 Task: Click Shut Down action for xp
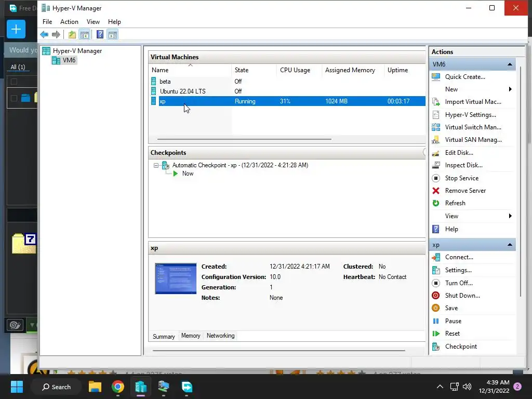(x=462, y=296)
